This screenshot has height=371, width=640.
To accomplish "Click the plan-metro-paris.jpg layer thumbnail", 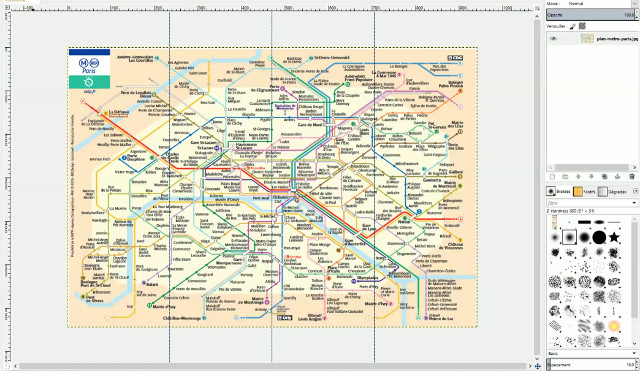I will (587, 39).
